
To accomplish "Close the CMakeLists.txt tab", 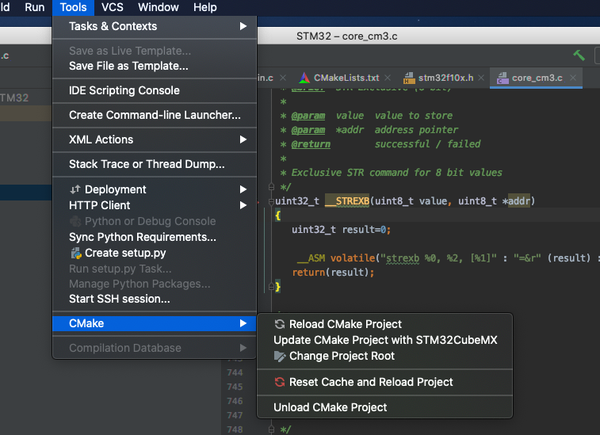I will 388,78.
